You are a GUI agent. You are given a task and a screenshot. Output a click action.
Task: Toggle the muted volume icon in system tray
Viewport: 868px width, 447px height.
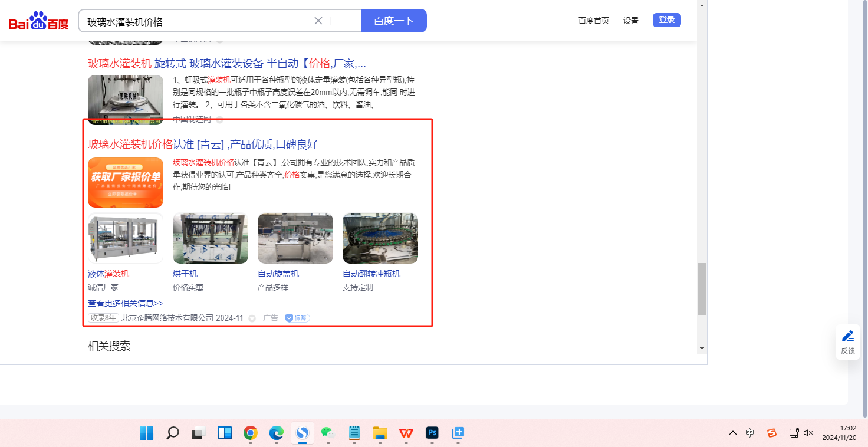click(x=808, y=433)
